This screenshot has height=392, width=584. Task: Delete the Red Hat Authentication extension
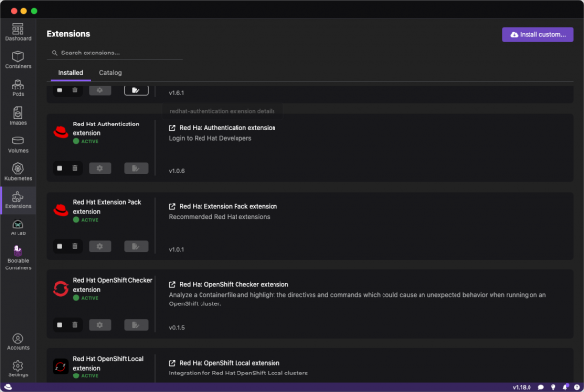(75, 168)
